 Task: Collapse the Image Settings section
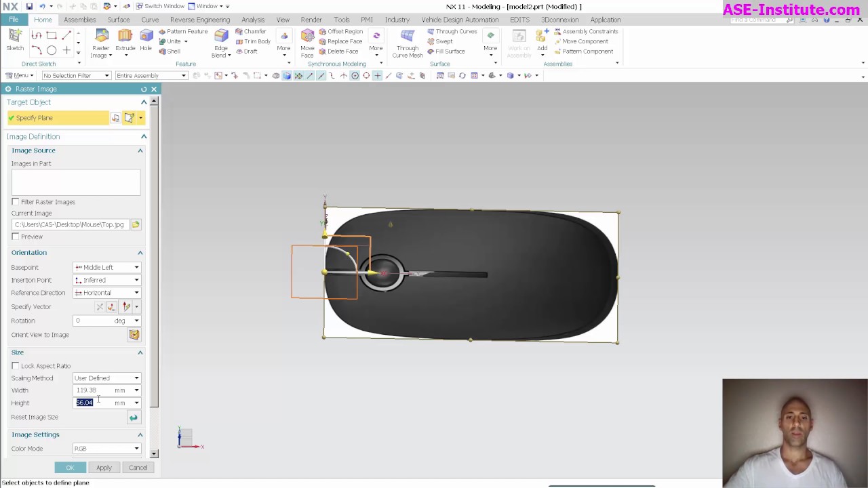click(x=140, y=434)
